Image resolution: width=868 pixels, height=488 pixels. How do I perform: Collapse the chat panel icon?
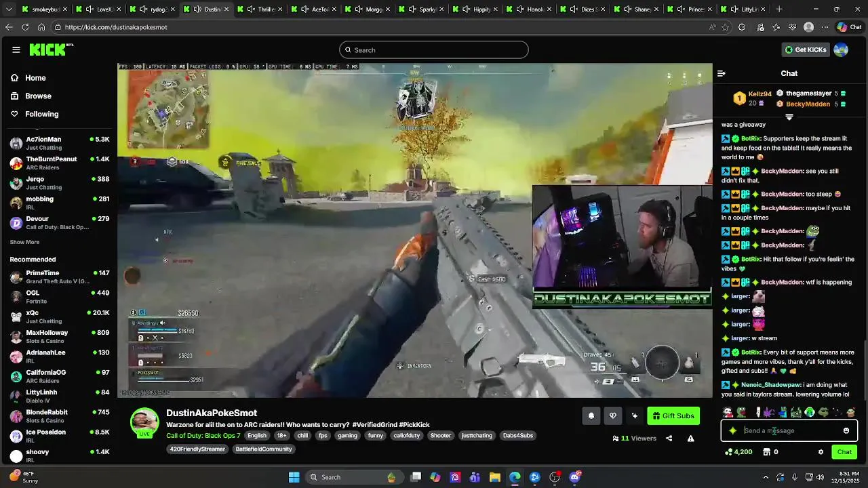pos(722,73)
